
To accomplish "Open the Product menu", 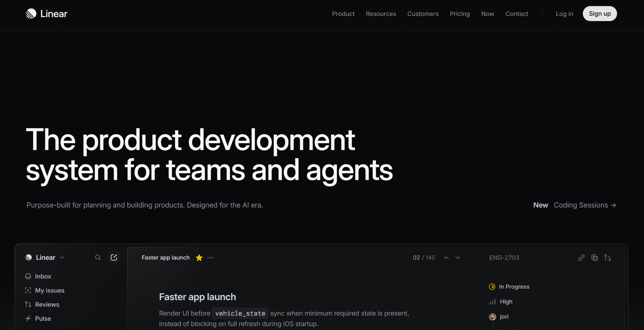I will pyautogui.click(x=343, y=14).
